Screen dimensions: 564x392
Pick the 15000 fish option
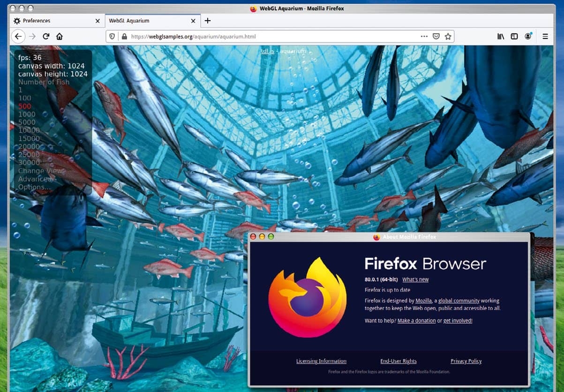pyautogui.click(x=29, y=138)
